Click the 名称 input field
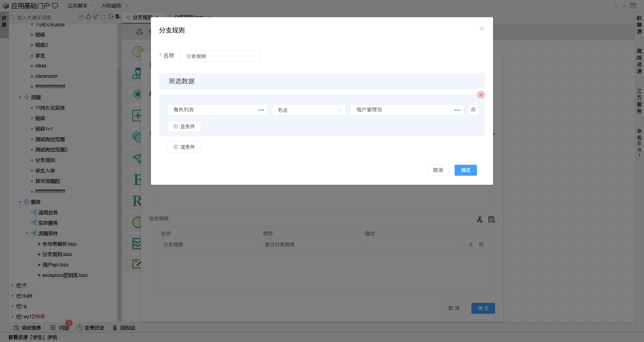 click(220, 56)
